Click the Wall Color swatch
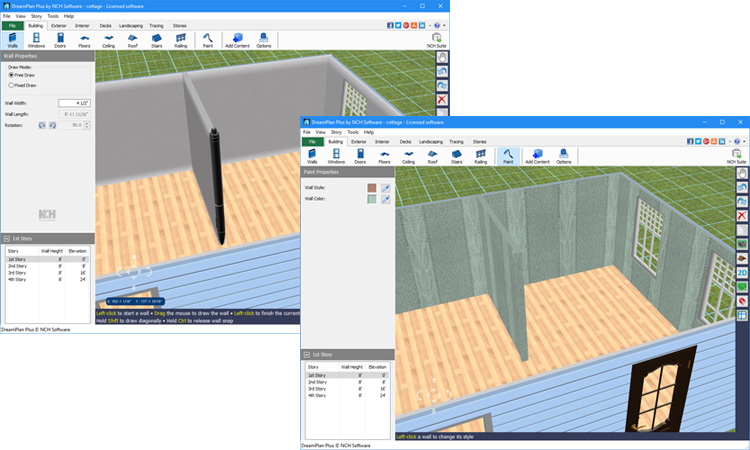This screenshot has width=750, height=450. click(x=371, y=199)
